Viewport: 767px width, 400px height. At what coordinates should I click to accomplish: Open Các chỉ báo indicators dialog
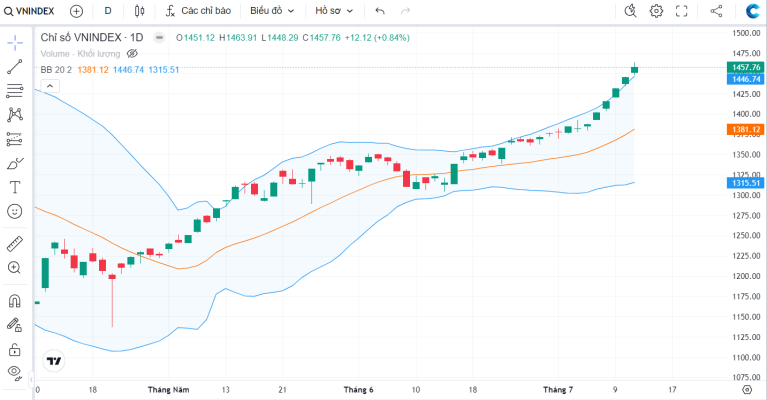coord(198,11)
